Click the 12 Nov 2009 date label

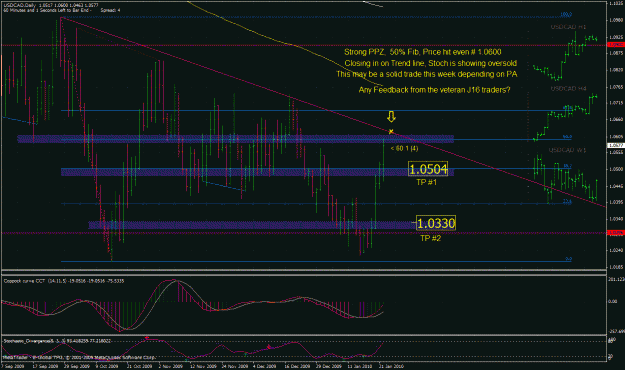[203, 366]
